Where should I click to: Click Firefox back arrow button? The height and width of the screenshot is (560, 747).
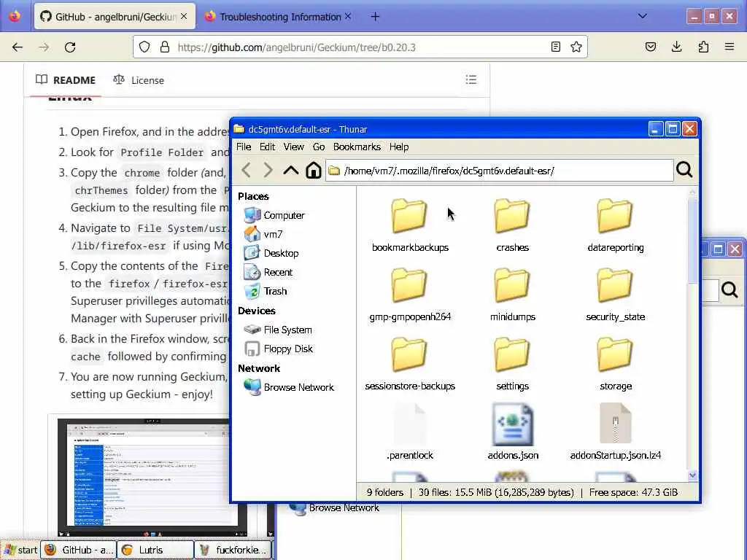tap(18, 47)
